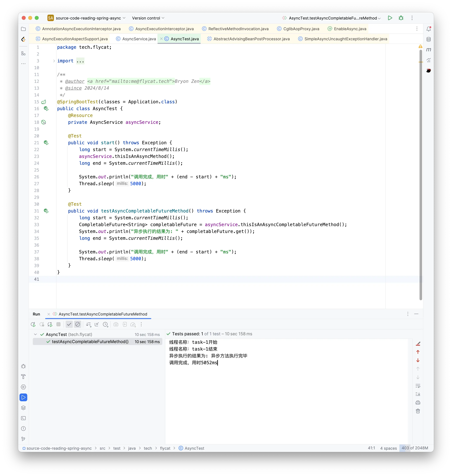Viewport: 452px width, 476px height.
Task: Click the Stop button in the Run toolbar
Action: pos(58,324)
